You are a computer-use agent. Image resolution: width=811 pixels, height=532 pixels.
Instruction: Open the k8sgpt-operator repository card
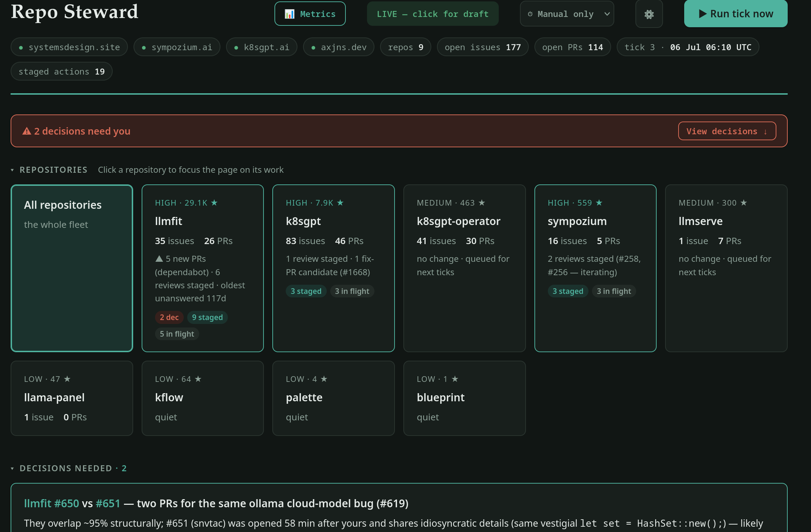(x=464, y=268)
